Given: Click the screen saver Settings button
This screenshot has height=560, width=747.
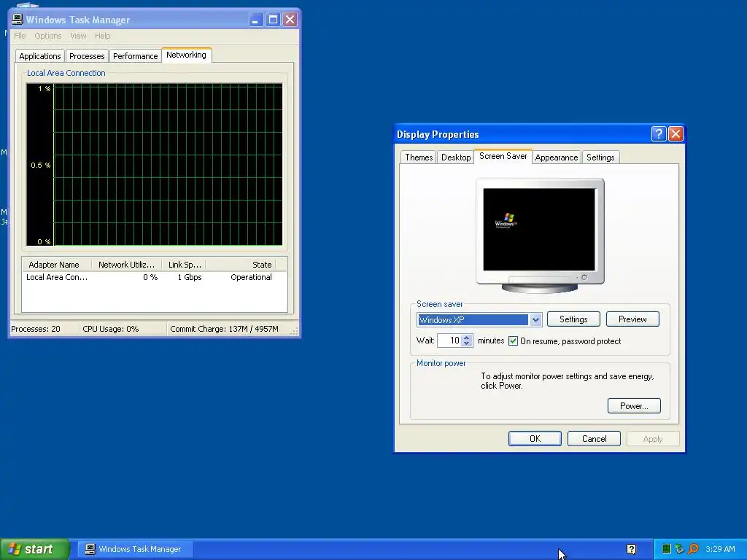Looking at the screenshot, I should pyautogui.click(x=573, y=319).
